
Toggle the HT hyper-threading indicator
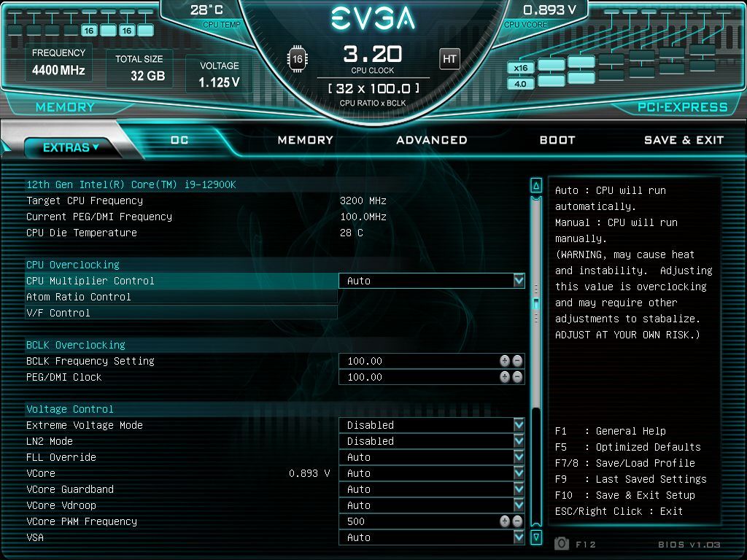click(x=449, y=59)
